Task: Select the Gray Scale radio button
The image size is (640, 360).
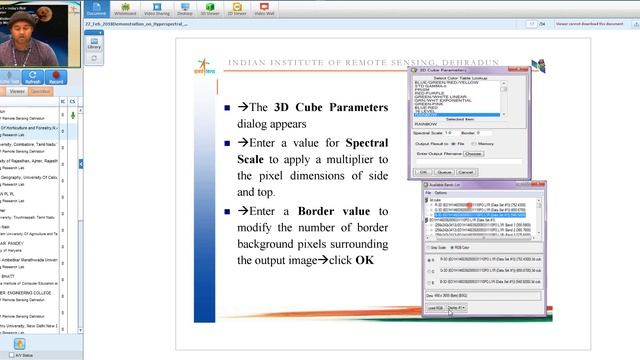Action: point(429,248)
